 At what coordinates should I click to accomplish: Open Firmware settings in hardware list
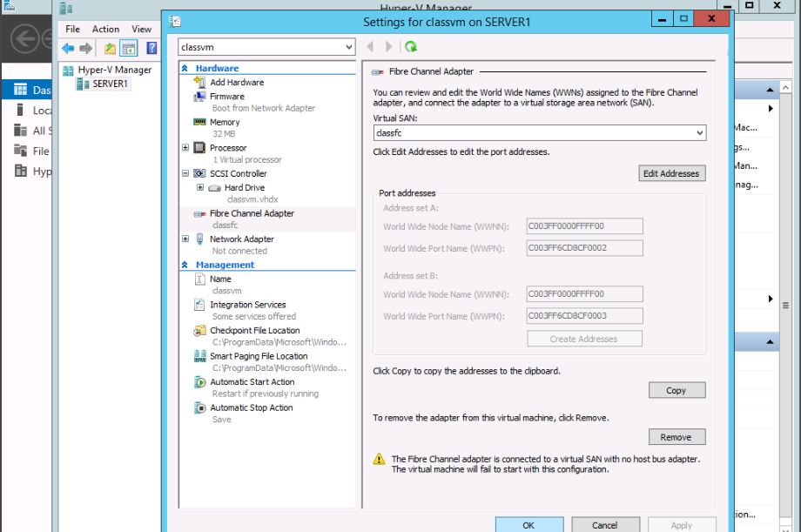click(x=226, y=97)
